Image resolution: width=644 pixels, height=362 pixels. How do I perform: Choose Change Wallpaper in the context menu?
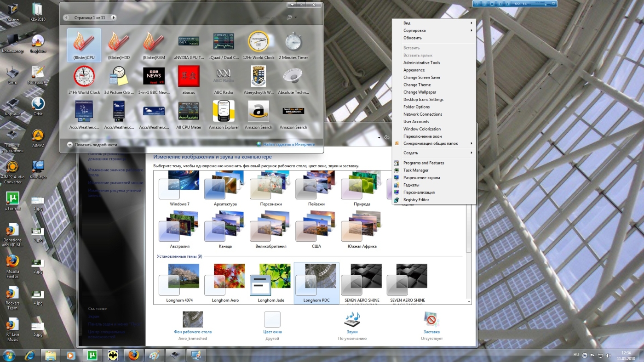(420, 92)
